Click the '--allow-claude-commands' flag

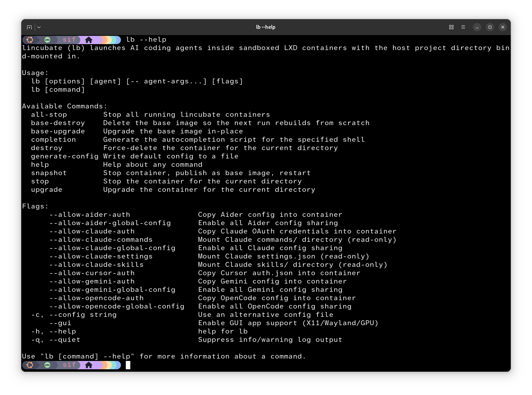pos(101,240)
